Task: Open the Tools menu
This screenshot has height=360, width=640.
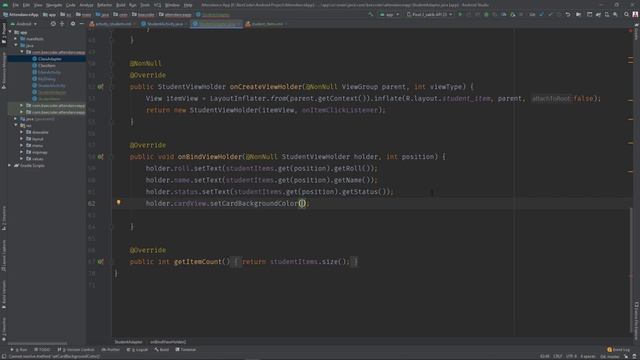Action: click(145, 5)
